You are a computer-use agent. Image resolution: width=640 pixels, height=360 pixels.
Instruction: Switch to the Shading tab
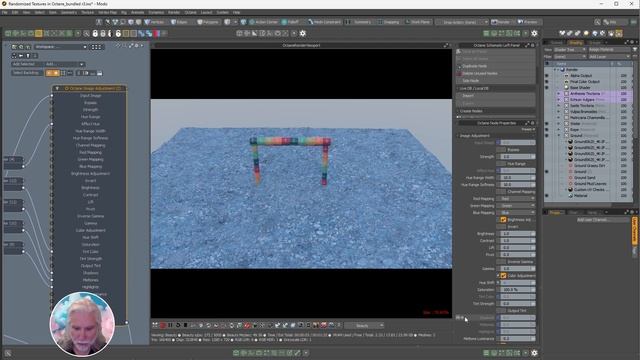point(575,42)
